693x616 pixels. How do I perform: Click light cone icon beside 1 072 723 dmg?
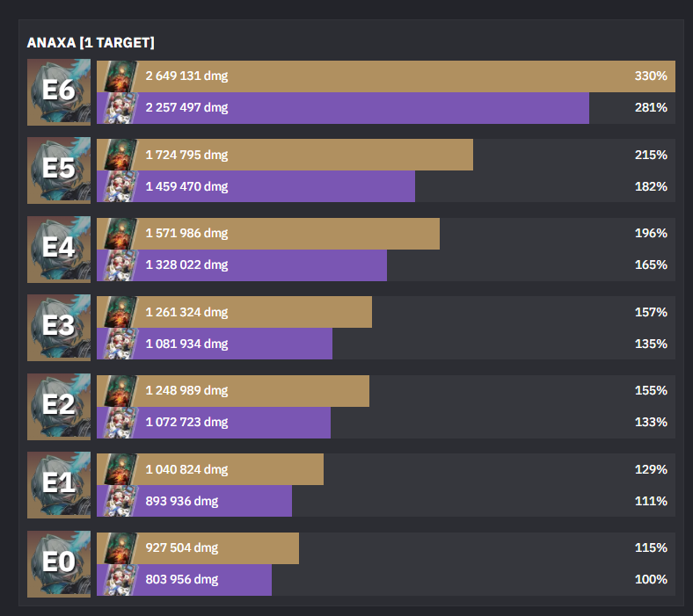click(119, 423)
